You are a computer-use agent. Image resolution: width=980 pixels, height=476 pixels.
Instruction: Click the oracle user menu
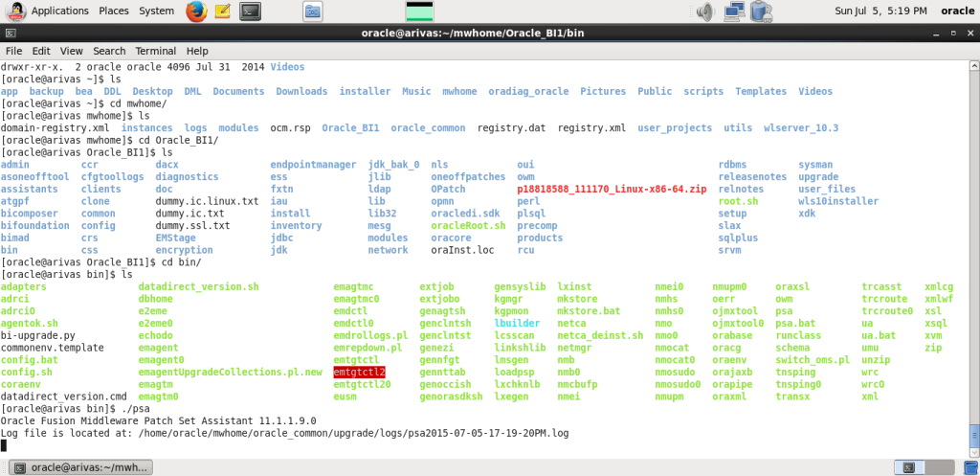(x=957, y=11)
